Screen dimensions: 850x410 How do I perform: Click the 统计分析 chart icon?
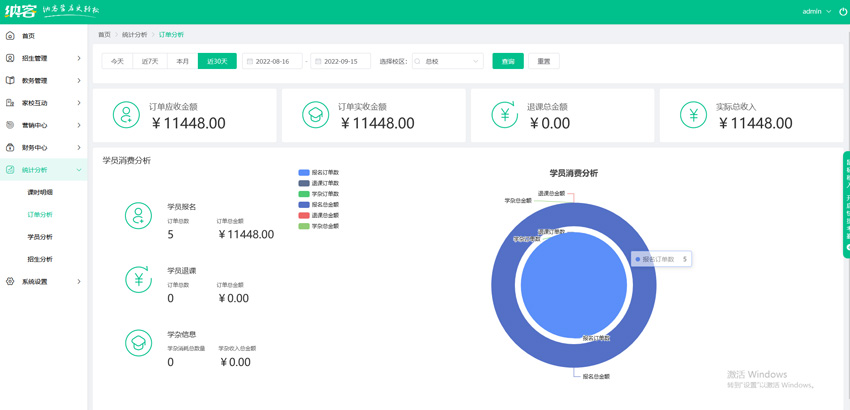pos(10,170)
